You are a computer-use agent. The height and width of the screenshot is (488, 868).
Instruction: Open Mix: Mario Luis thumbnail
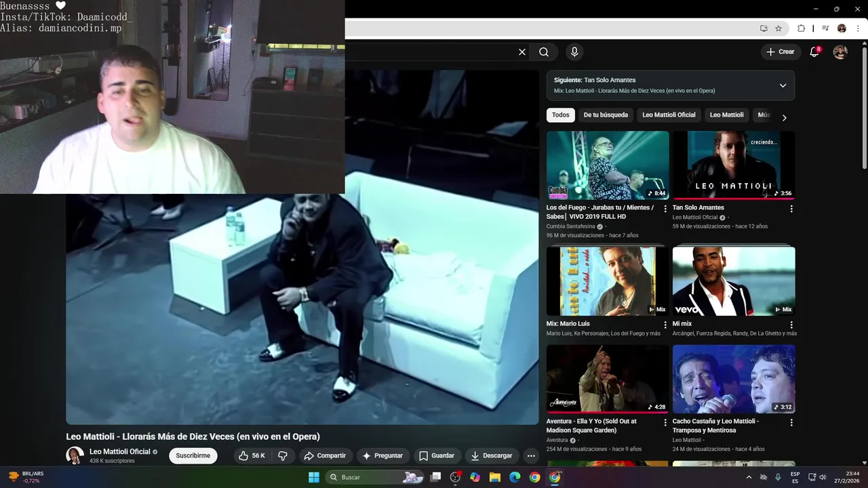pyautogui.click(x=608, y=281)
